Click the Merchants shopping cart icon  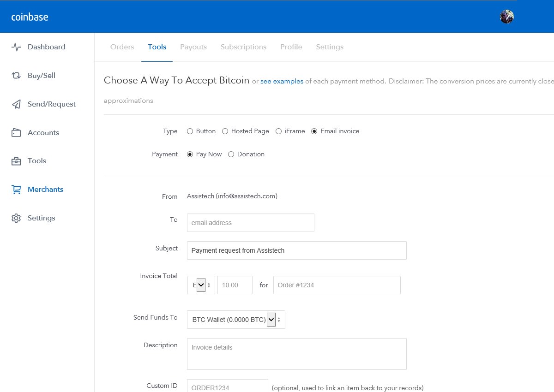[x=16, y=190]
